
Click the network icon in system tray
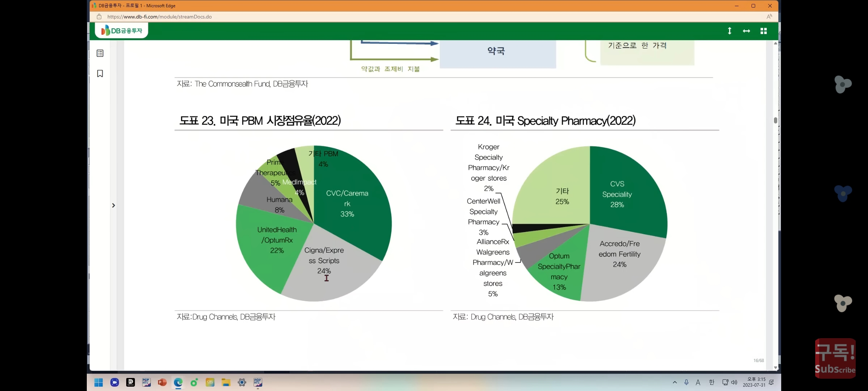(x=725, y=382)
